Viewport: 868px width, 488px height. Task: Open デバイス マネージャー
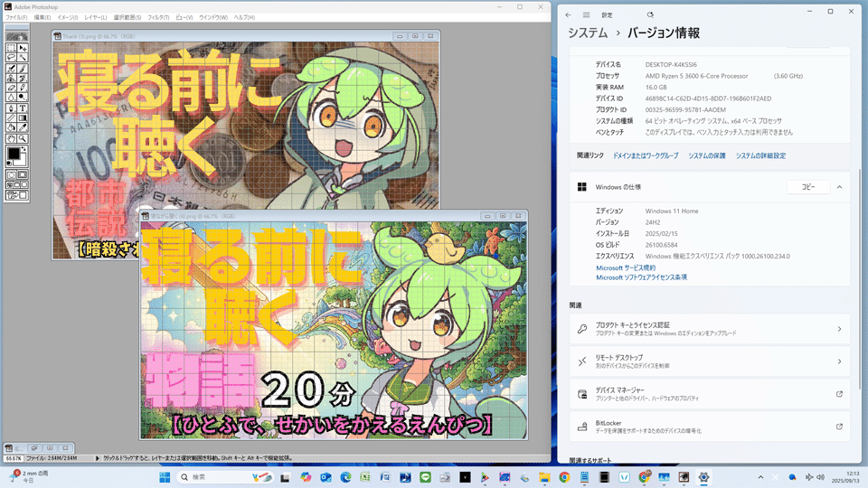[709, 394]
